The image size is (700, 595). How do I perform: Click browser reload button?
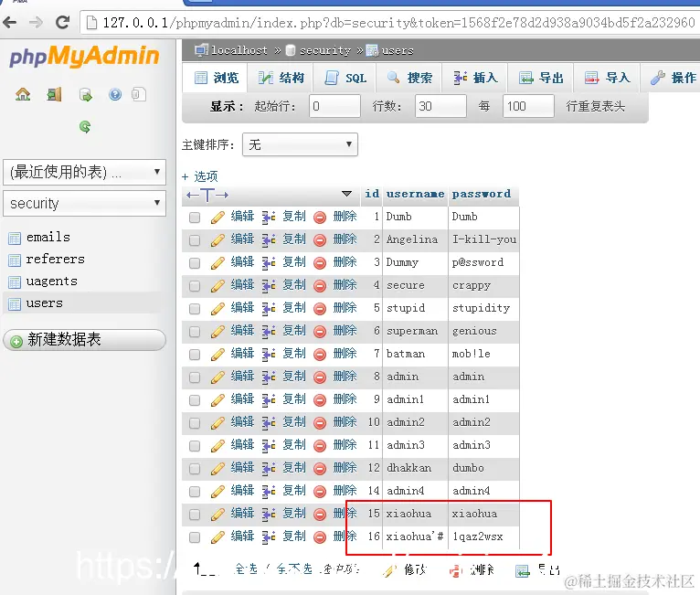click(x=62, y=22)
